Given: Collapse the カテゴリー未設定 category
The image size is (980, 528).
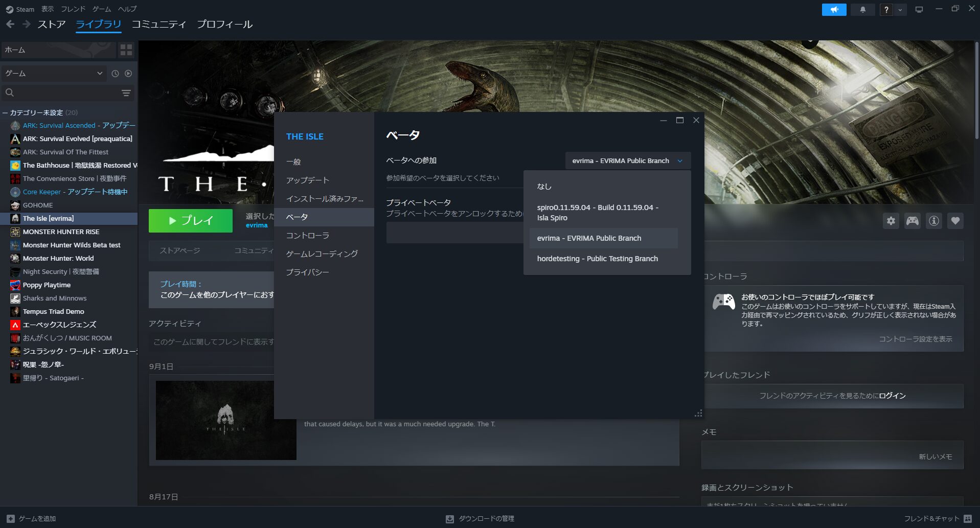Looking at the screenshot, I should pos(5,112).
